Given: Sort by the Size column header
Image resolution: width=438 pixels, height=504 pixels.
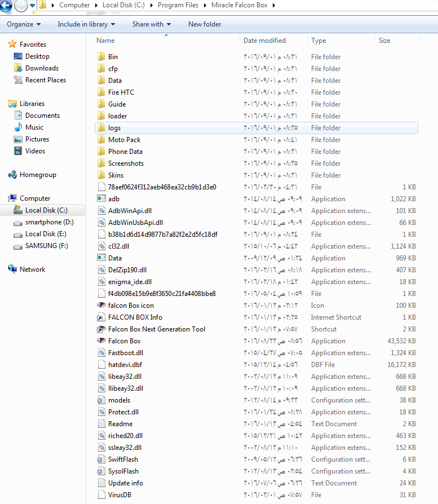Looking at the screenshot, I should [397, 41].
